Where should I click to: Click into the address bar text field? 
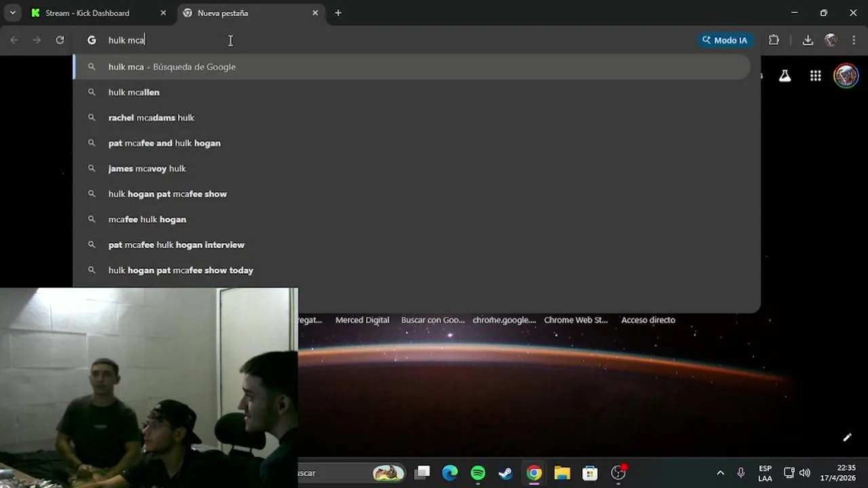(x=400, y=40)
